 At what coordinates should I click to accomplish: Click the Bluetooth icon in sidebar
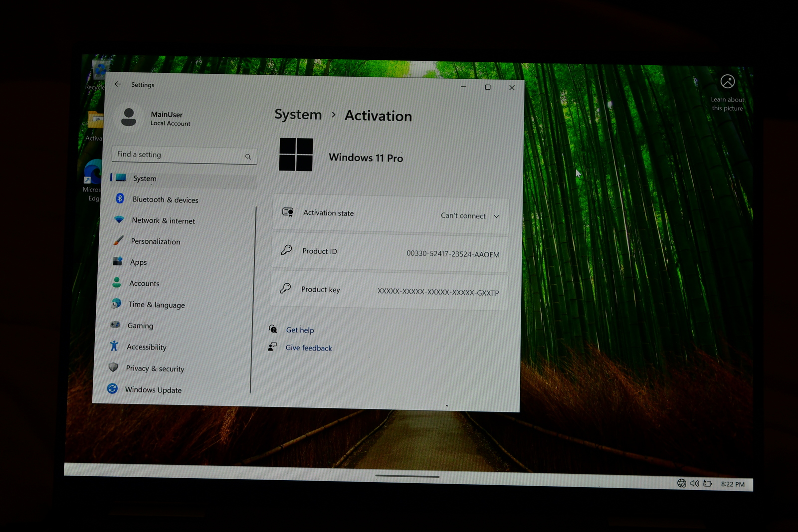tap(120, 198)
